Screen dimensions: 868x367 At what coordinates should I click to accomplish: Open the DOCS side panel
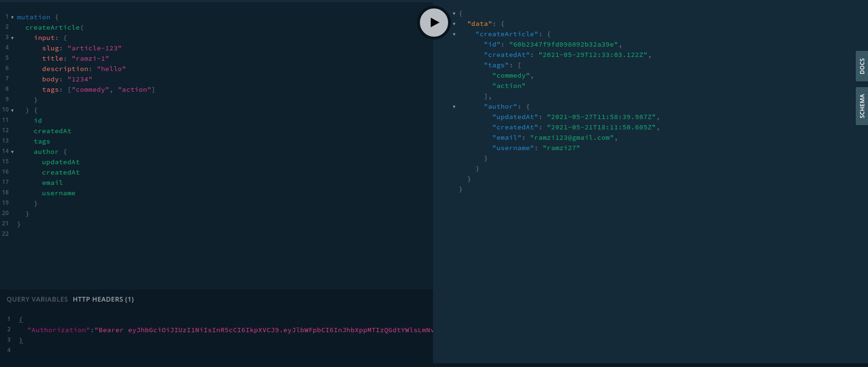pos(861,66)
